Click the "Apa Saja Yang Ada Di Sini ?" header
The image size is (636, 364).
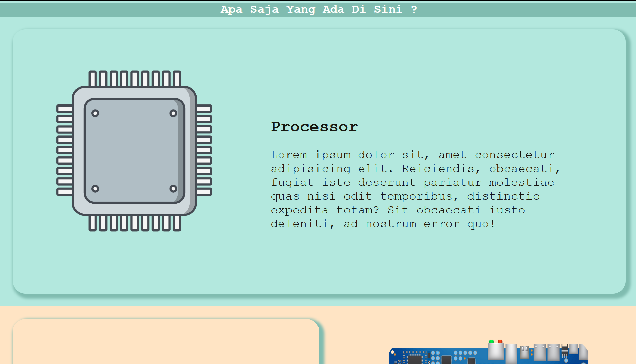click(x=319, y=9)
